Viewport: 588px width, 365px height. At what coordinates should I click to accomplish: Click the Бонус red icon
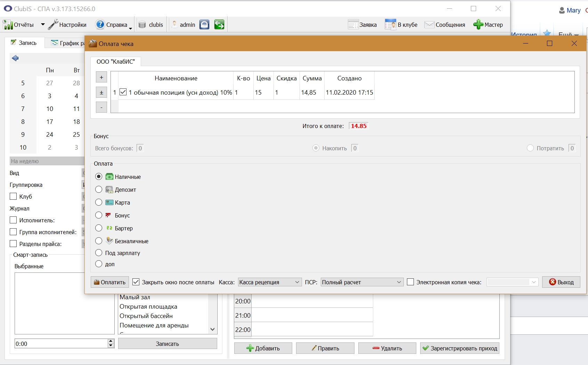[109, 215]
